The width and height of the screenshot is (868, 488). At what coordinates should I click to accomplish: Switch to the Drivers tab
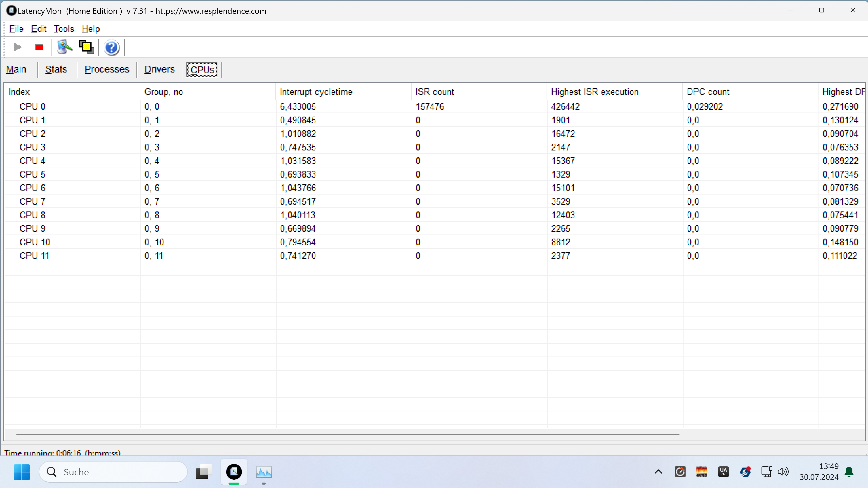tap(159, 69)
